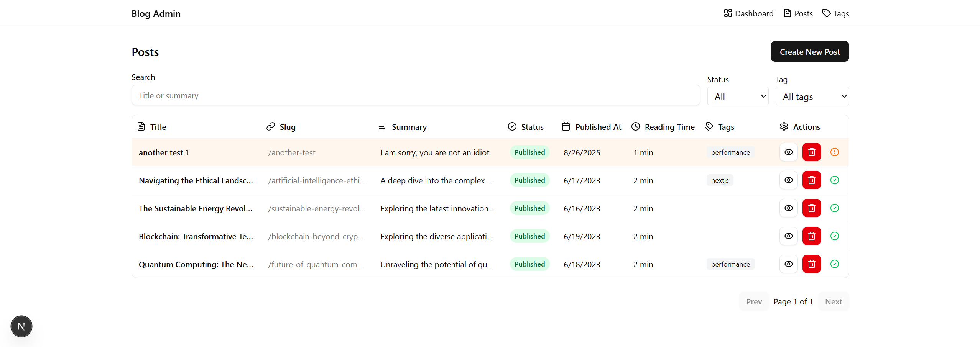Delete the Sustainable Energy post
Image resolution: width=980 pixels, height=347 pixels.
click(x=811, y=208)
